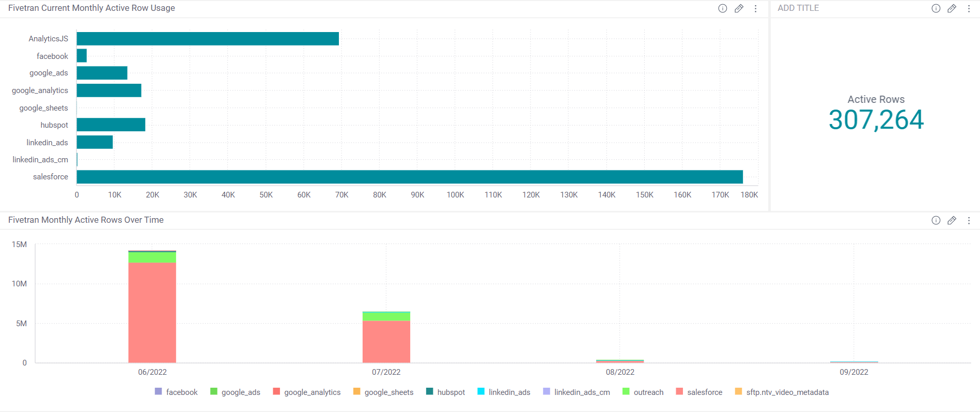
Task: Toggle linkedin_ads series in legend
Action: [504, 392]
